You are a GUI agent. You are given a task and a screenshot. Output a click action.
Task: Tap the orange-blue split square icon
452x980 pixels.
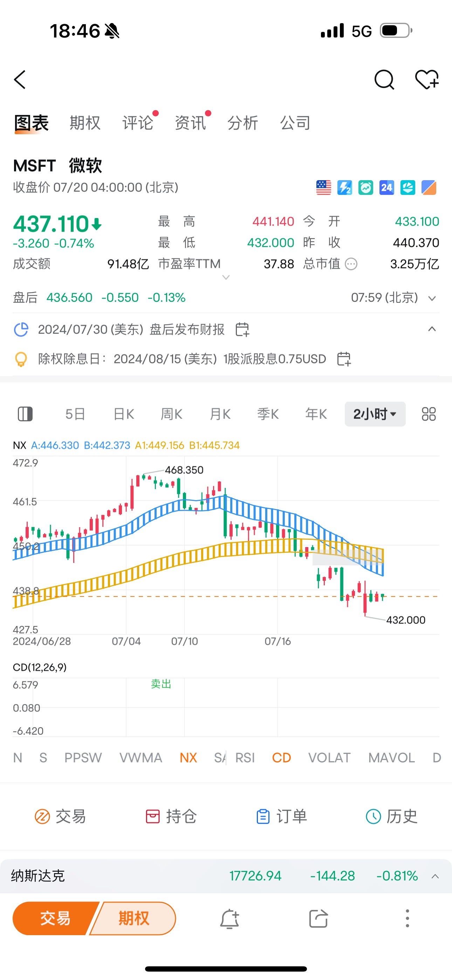[x=429, y=188]
